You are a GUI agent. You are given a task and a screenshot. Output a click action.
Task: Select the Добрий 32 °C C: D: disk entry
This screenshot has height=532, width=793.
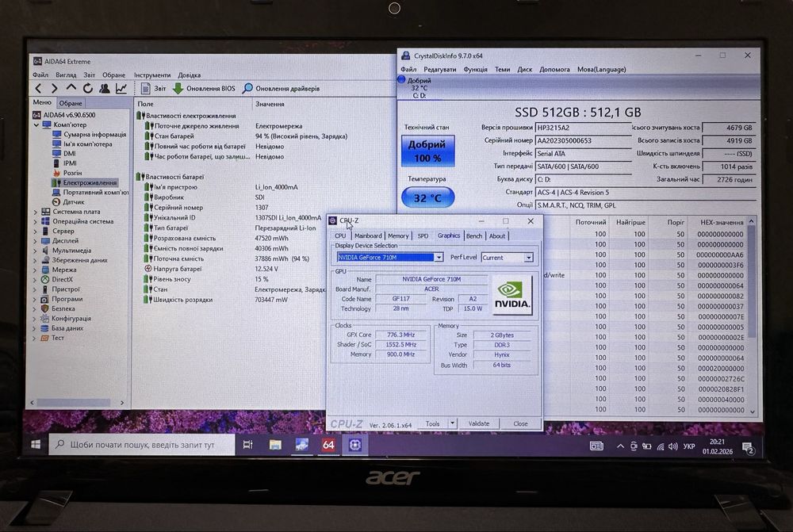click(x=419, y=87)
